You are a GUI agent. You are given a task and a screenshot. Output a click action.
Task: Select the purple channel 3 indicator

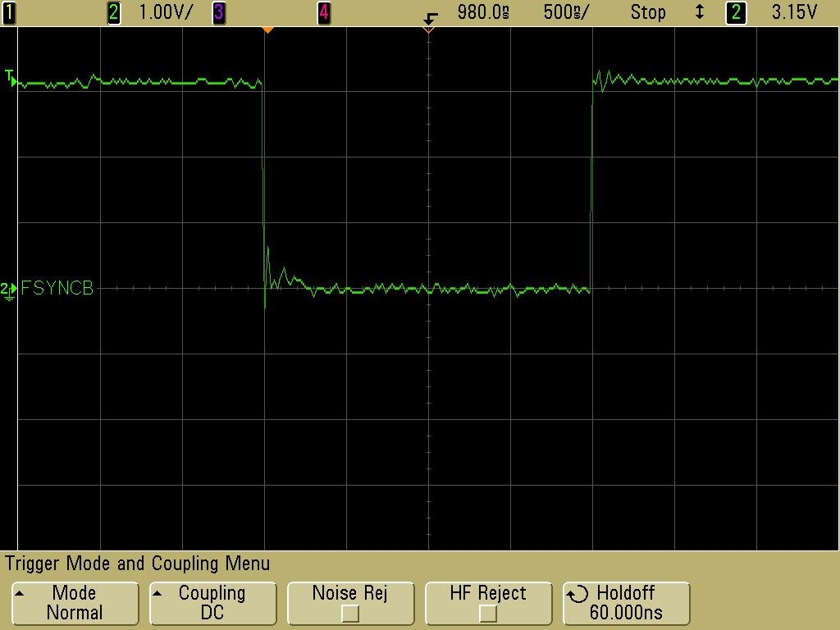click(218, 12)
